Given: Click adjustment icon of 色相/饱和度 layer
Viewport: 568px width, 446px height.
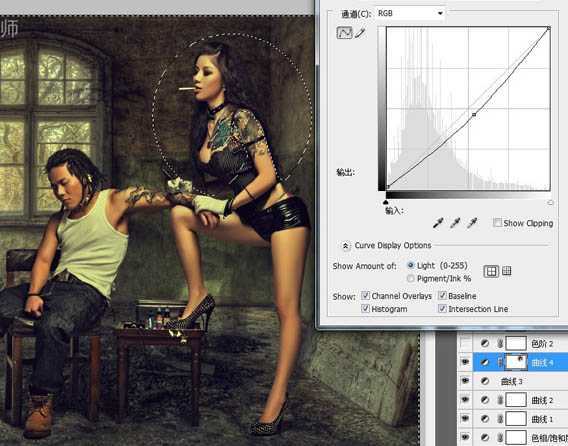Looking at the screenshot, I should tap(484, 438).
